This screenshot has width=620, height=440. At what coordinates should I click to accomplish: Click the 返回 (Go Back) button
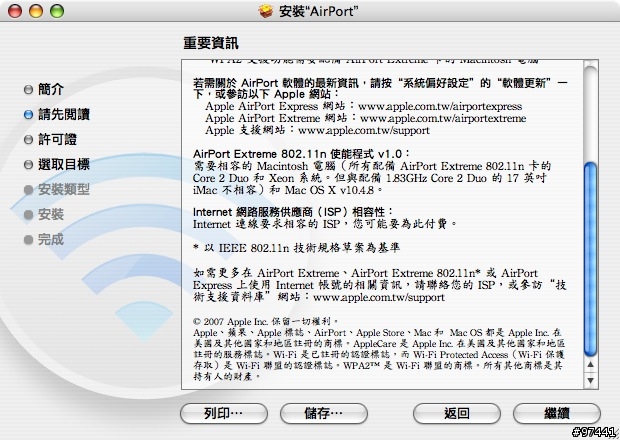(457, 413)
